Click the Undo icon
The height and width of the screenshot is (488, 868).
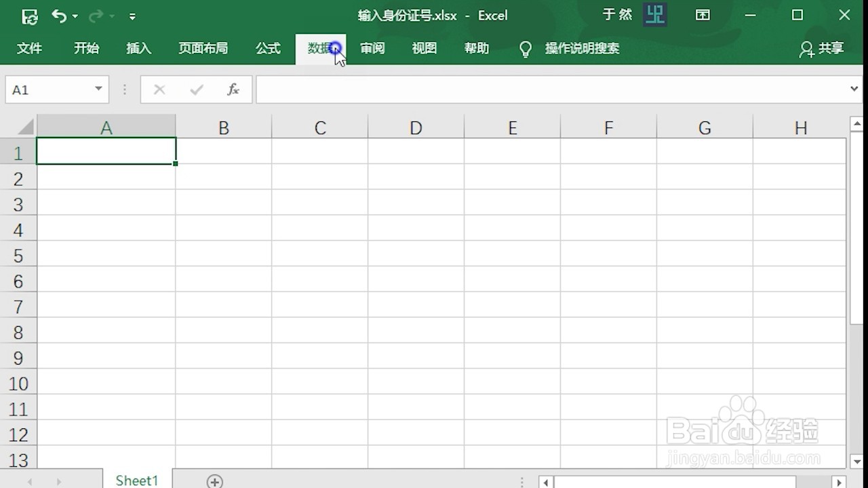click(x=58, y=15)
